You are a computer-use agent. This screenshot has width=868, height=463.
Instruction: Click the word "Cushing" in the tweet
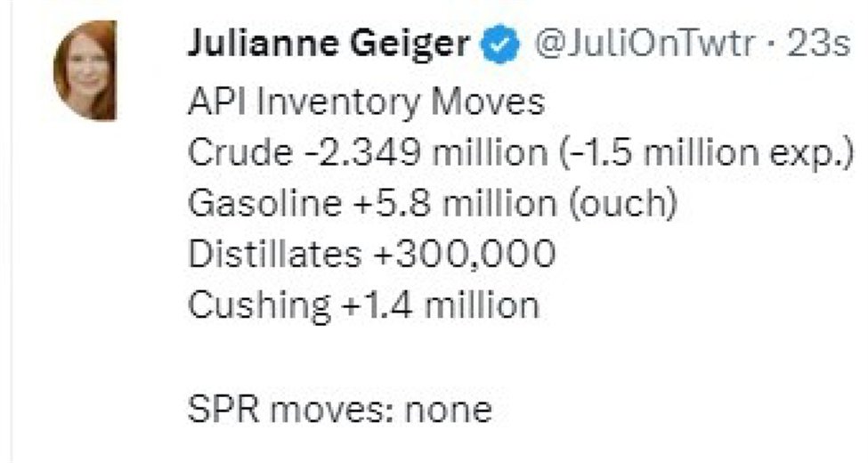pos(258,306)
